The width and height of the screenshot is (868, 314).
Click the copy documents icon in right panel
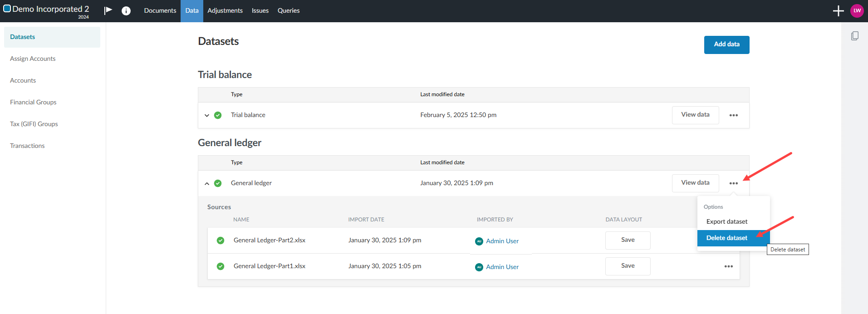click(854, 36)
